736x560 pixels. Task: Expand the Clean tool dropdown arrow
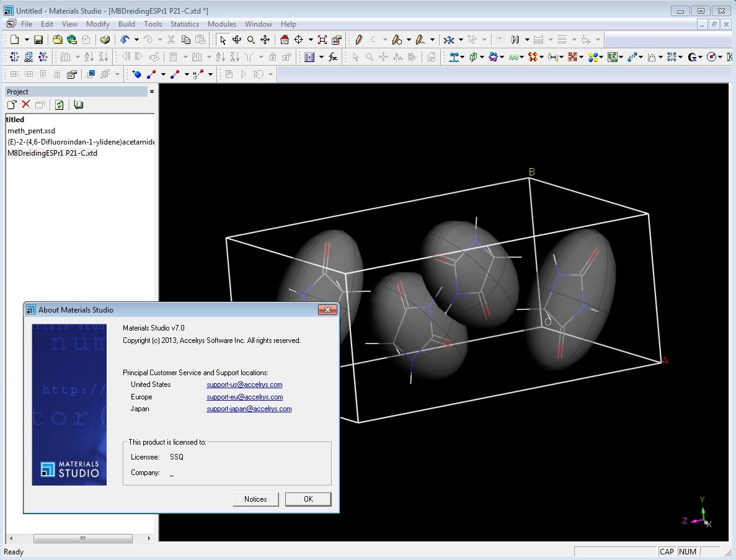tap(461, 40)
